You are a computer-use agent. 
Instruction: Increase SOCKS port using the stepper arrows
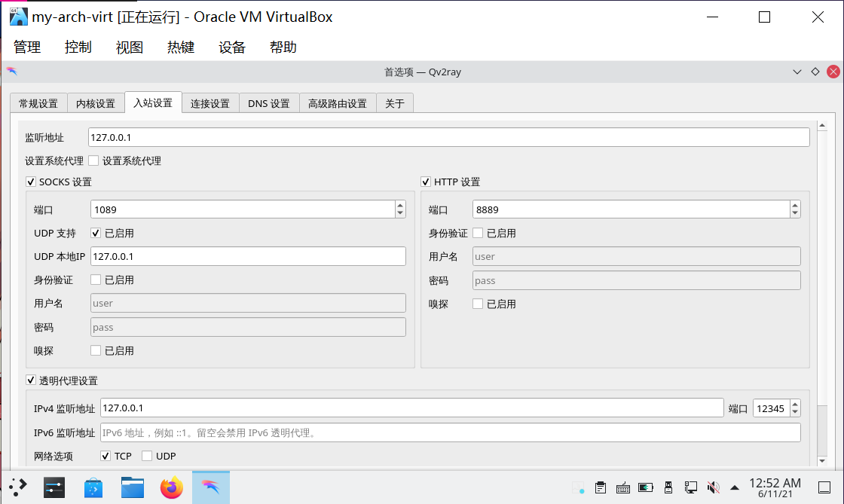(400, 205)
